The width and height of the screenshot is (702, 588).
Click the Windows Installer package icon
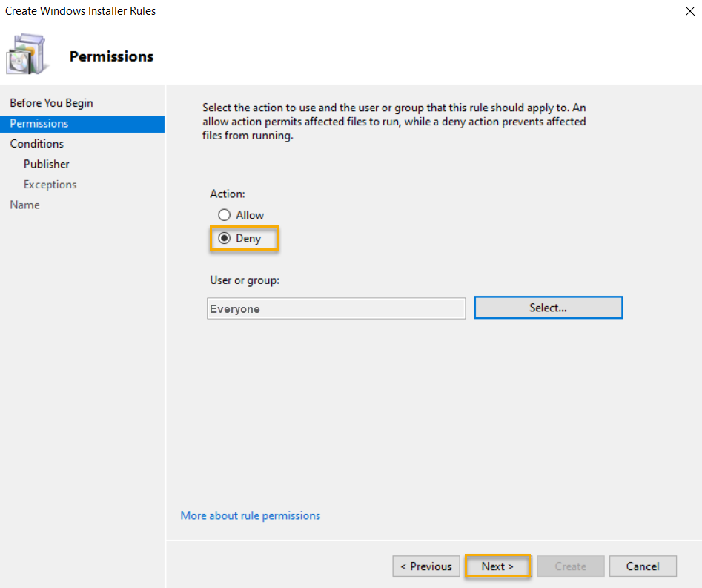[x=27, y=55]
